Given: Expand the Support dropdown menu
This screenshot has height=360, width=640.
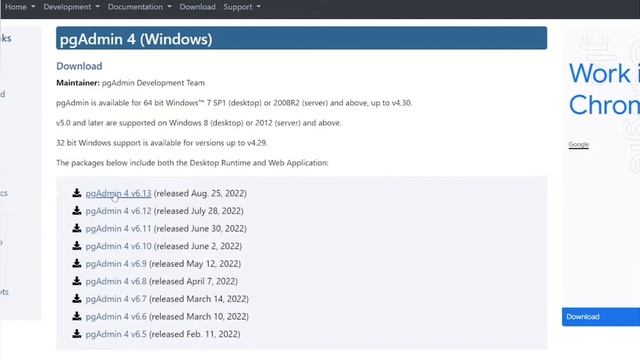Looking at the screenshot, I should (x=242, y=7).
